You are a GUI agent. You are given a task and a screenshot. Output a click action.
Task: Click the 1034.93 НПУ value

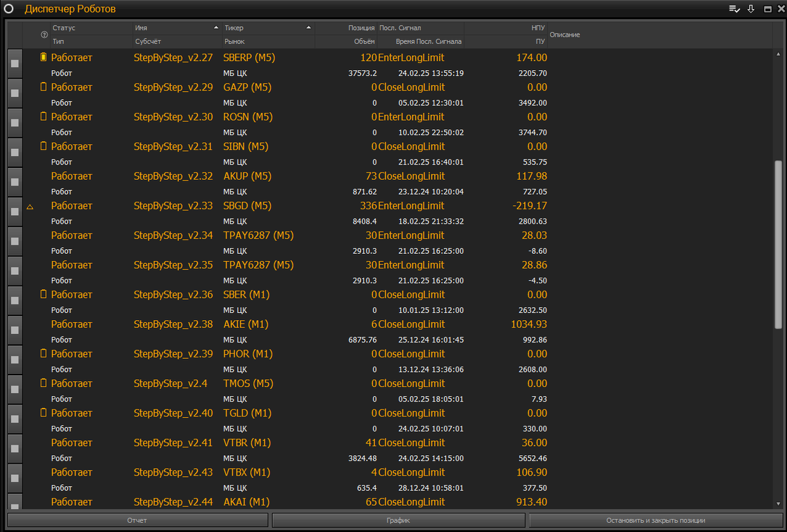click(x=529, y=324)
